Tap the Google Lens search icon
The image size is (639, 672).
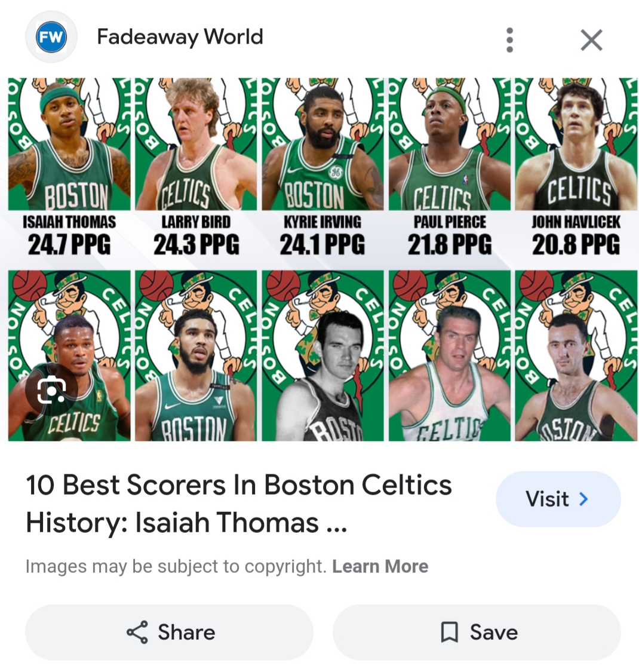(x=51, y=389)
